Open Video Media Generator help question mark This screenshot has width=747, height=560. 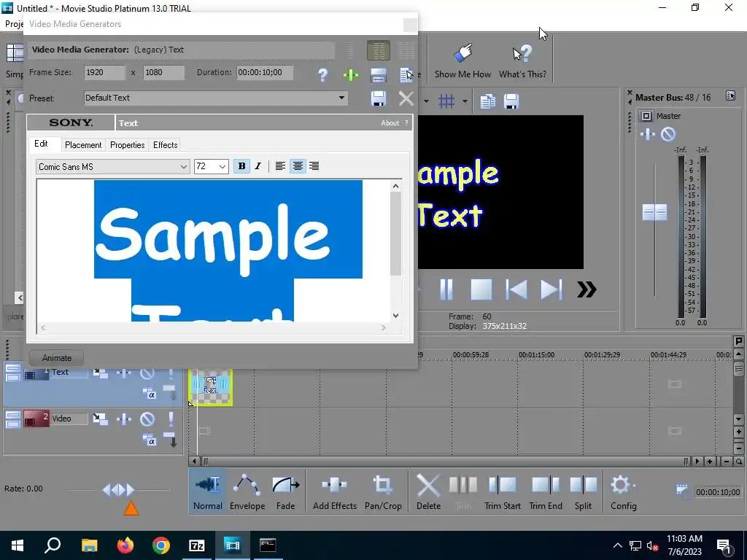(x=322, y=75)
